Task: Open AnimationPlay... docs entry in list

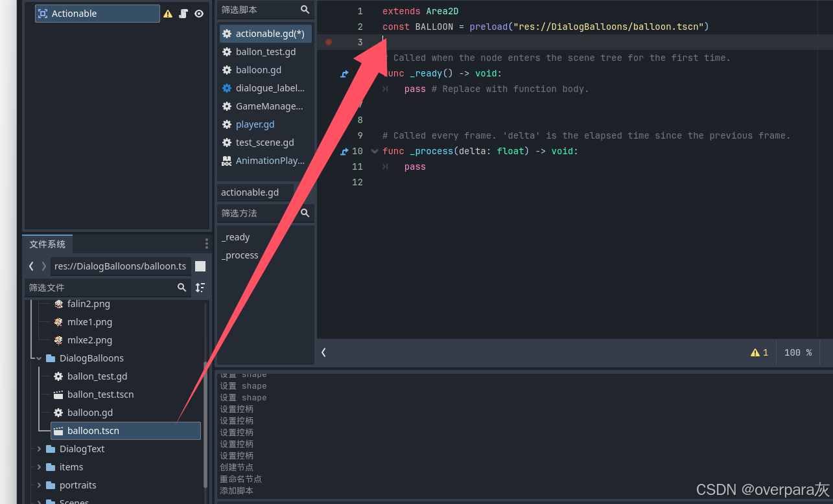Action: point(265,161)
